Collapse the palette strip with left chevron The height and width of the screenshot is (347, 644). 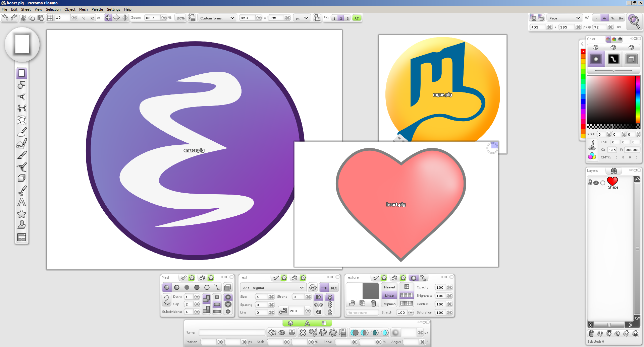(x=582, y=44)
